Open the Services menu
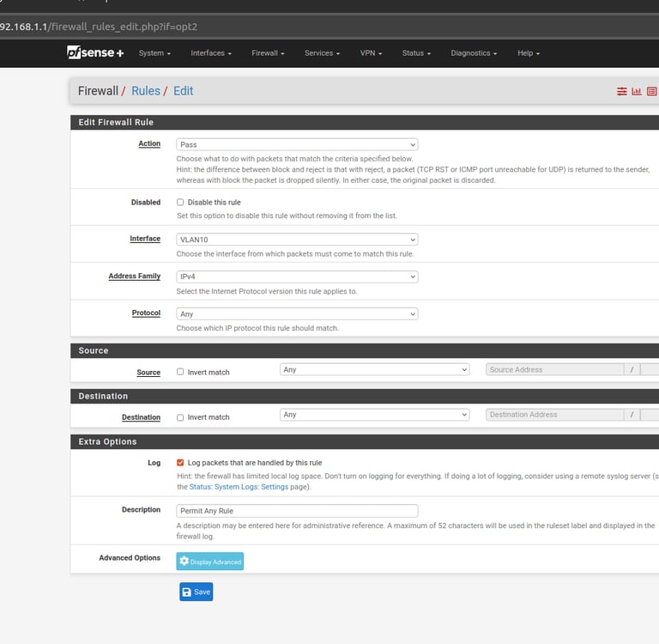Screen dimensions: 659x644 (323, 53)
